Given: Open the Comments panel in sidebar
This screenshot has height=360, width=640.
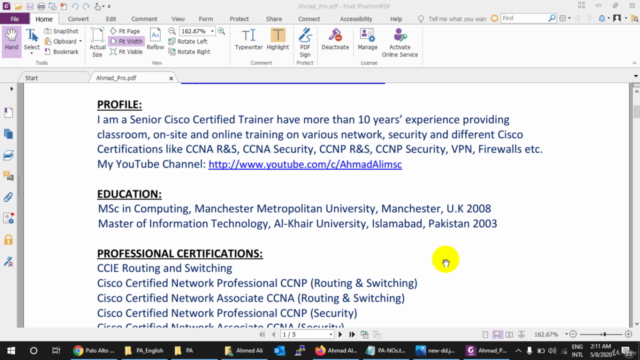Looking at the screenshot, I should click(x=8, y=176).
